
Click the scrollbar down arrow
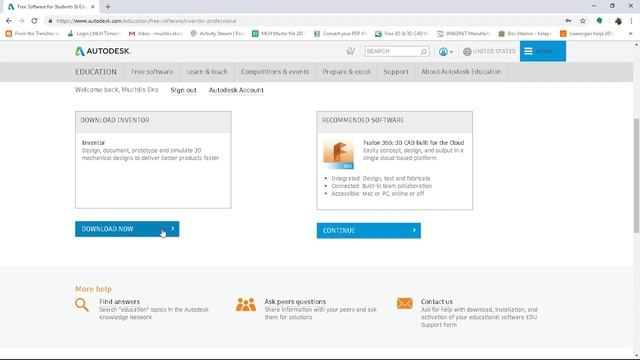[x=636, y=356]
